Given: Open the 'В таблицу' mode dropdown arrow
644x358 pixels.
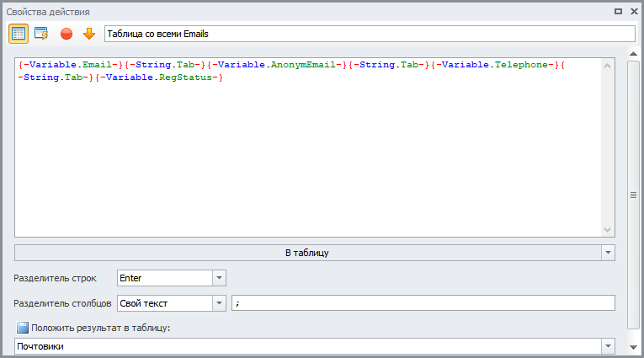Looking at the screenshot, I should coord(608,252).
